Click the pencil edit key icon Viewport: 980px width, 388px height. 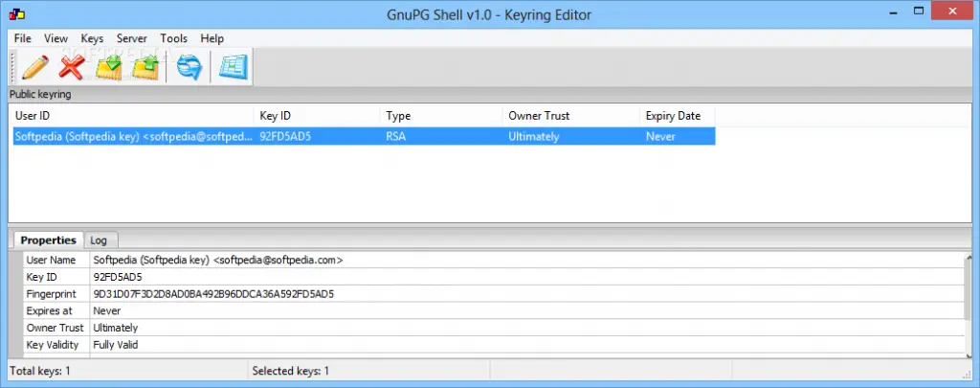34,68
